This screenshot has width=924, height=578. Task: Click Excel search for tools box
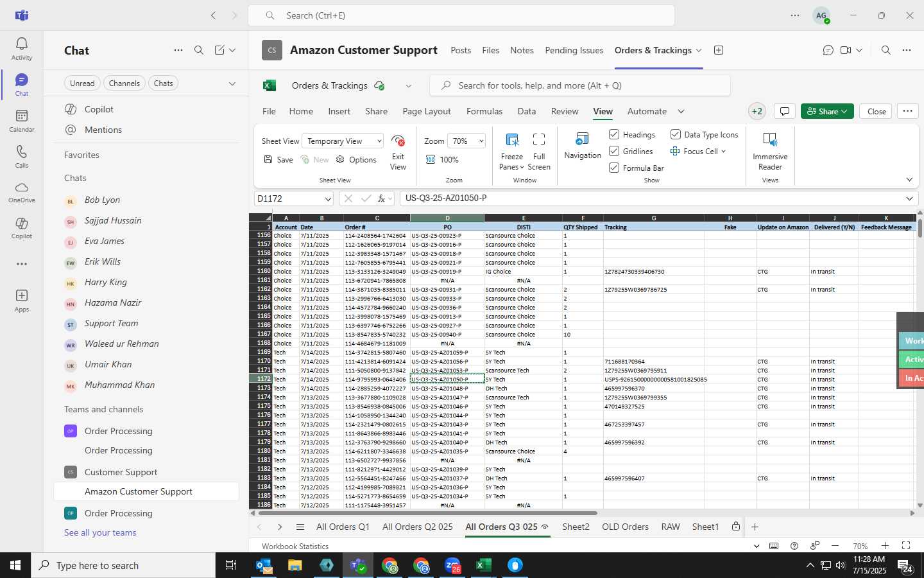pyautogui.click(x=580, y=86)
